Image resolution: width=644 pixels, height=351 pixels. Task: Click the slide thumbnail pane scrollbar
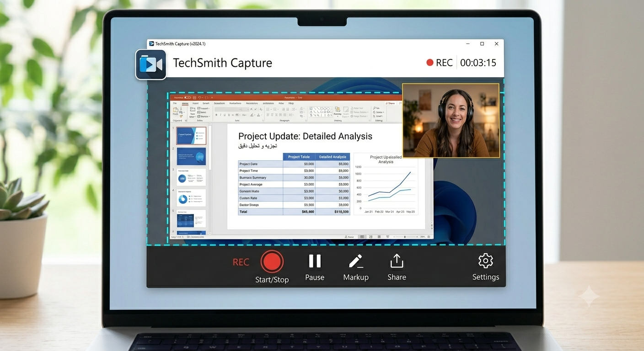(210, 146)
